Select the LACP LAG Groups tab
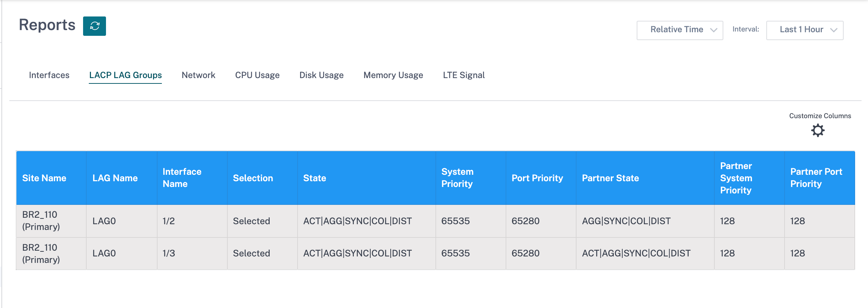 (125, 75)
